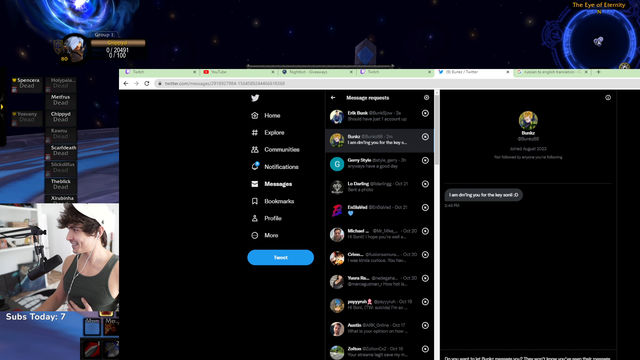Open options for Zolton request
The width and height of the screenshot is (640, 360).
coord(425,349)
